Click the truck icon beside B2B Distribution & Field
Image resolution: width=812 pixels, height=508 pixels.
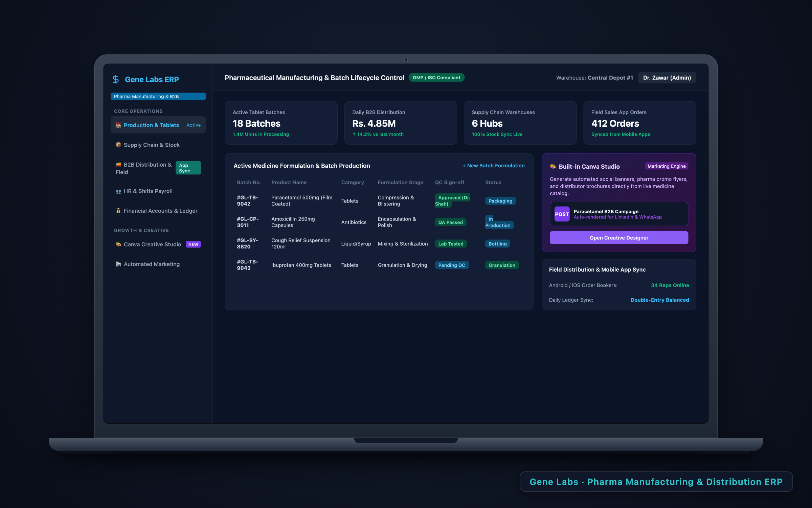[x=118, y=165]
